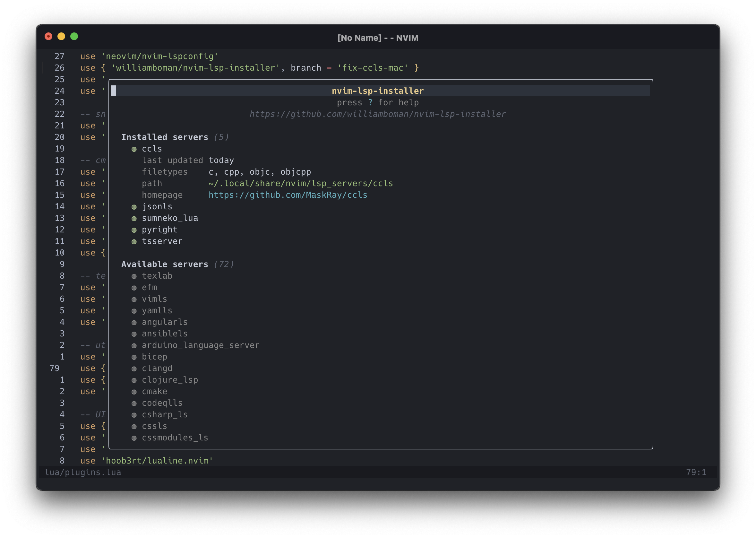Select the clojure_lsp server entry
Screen dimensions: 756x538
(169, 380)
